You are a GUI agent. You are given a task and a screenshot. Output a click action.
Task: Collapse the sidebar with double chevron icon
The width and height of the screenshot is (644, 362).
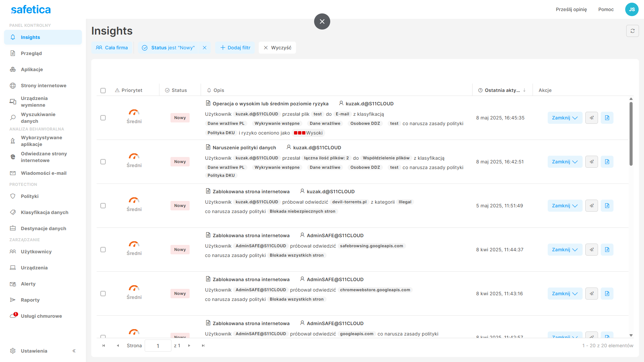[74, 351]
